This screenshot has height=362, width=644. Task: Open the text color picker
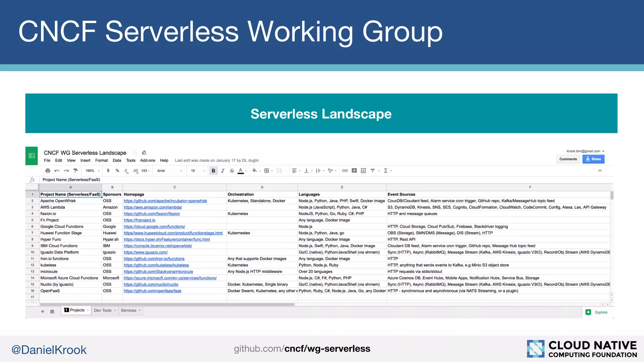tap(241, 171)
